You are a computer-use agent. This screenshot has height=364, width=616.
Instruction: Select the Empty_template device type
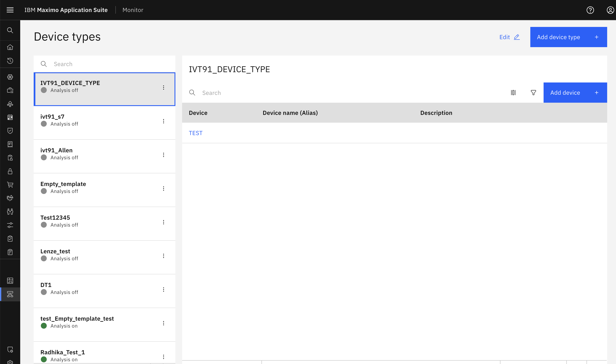coord(105,190)
